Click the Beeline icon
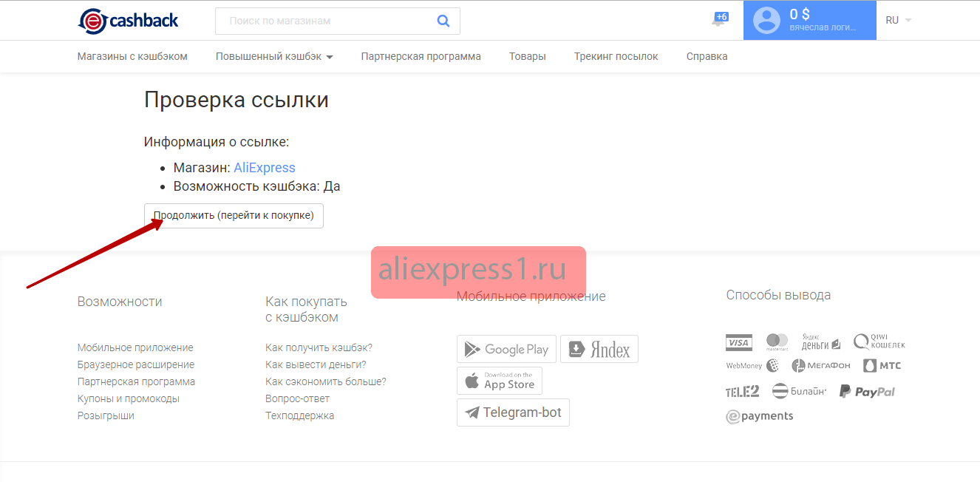This screenshot has width=980, height=482. click(799, 391)
